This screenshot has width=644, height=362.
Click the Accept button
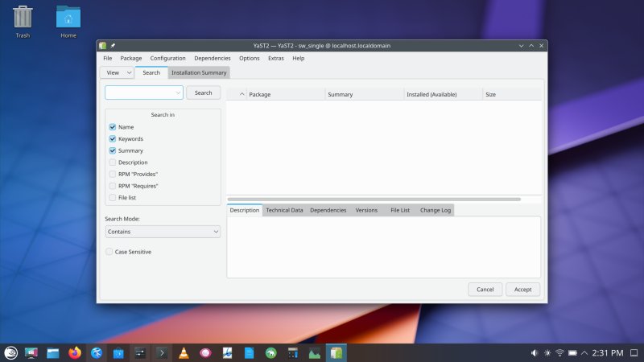pyautogui.click(x=522, y=289)
